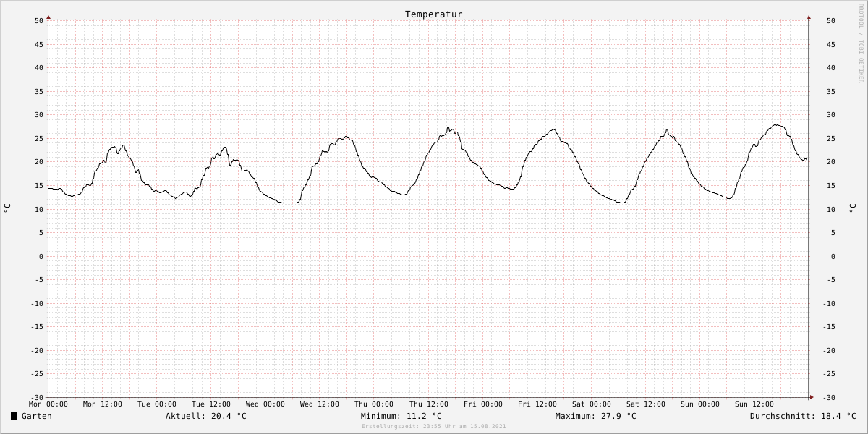
Task: Click the right axis -15 label
Action: tap(829, 326)
